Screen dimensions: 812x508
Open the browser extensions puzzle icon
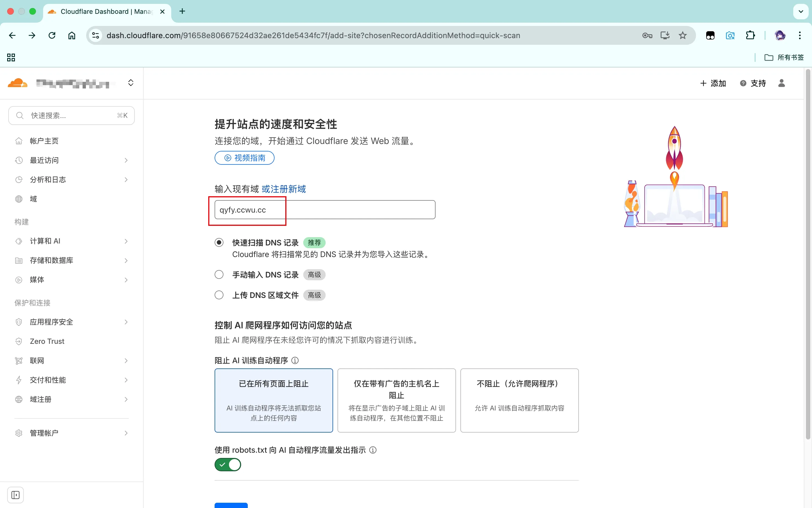coord(750,35)
